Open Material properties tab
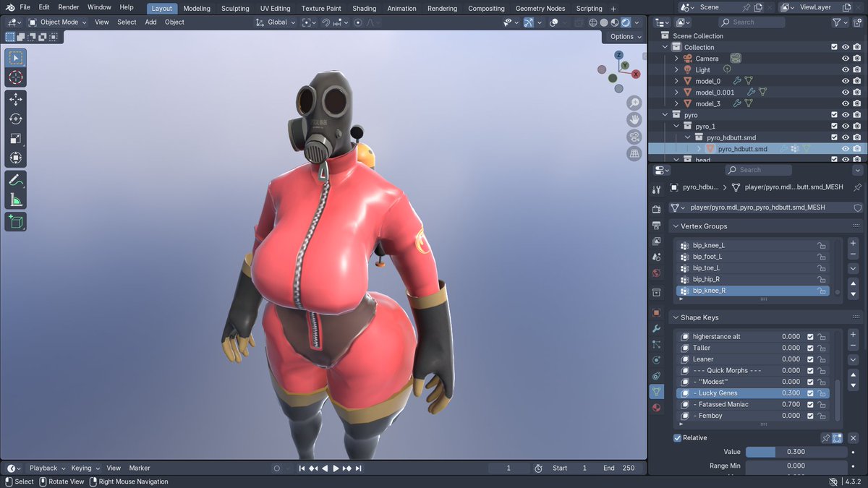This screenshot has height=488, width=868. point(656,408)
